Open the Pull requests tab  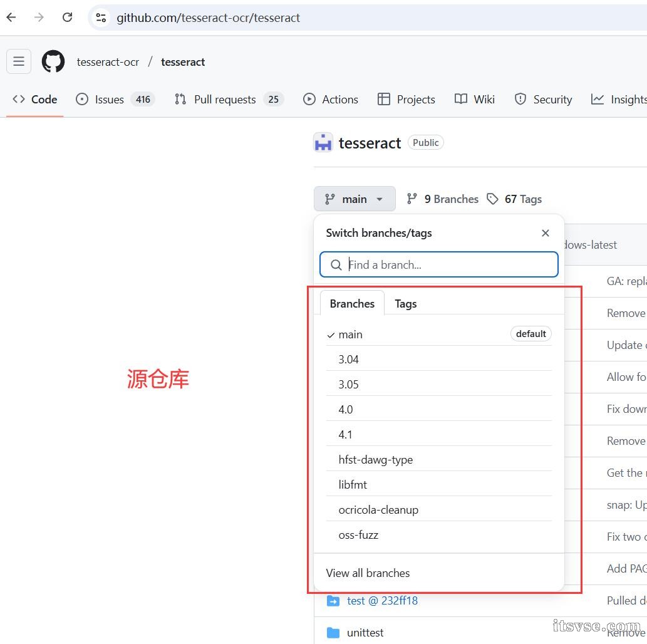point(229,100)
